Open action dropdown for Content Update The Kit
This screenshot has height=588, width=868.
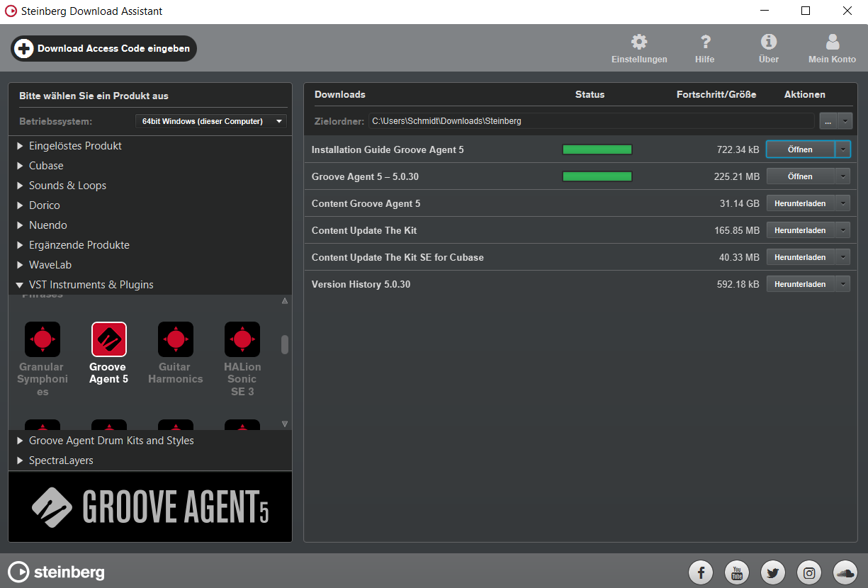[x=843, y=230]
